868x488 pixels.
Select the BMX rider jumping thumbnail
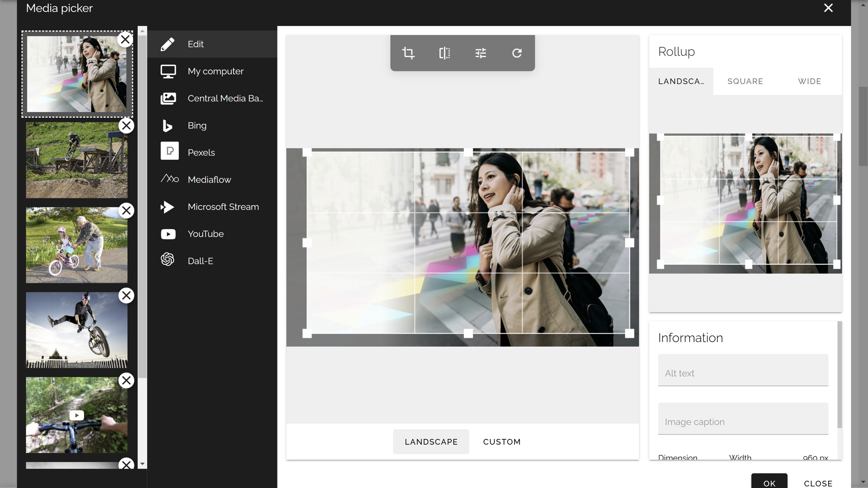76,330
